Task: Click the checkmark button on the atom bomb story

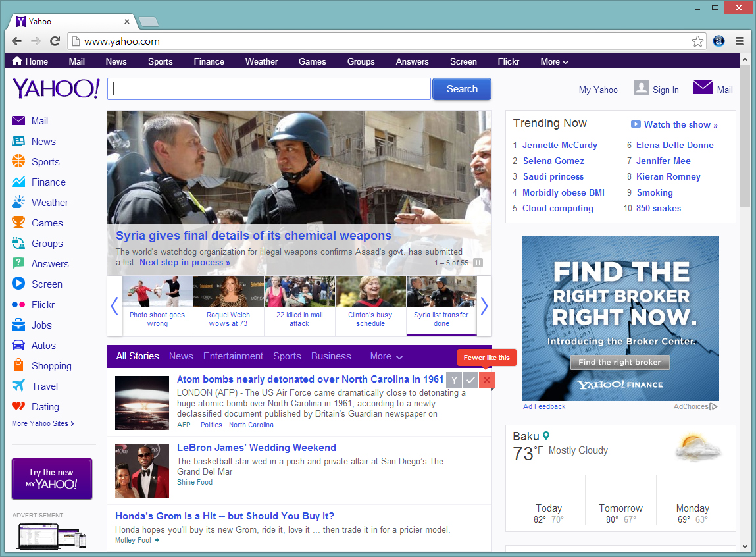Action: (x=470, y=380)
